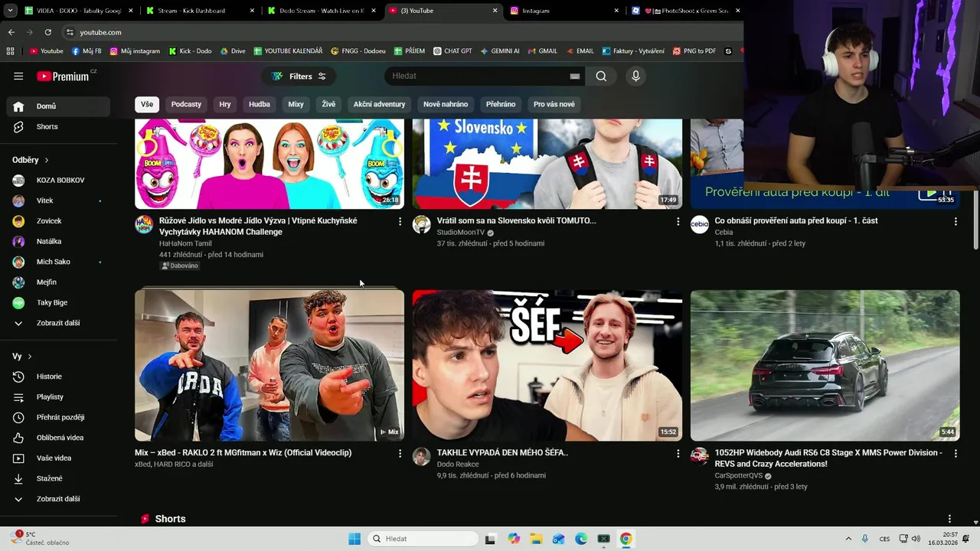
Task: Expand Odběry subscriptions section
Action: click(31, 160)
